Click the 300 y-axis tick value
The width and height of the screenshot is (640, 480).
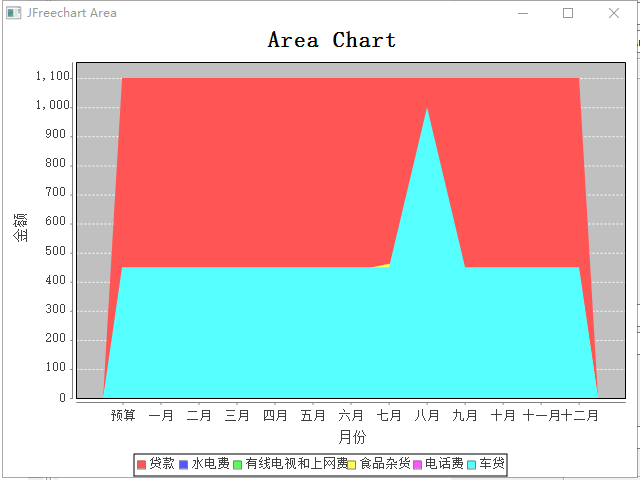[x=56, y=309]
